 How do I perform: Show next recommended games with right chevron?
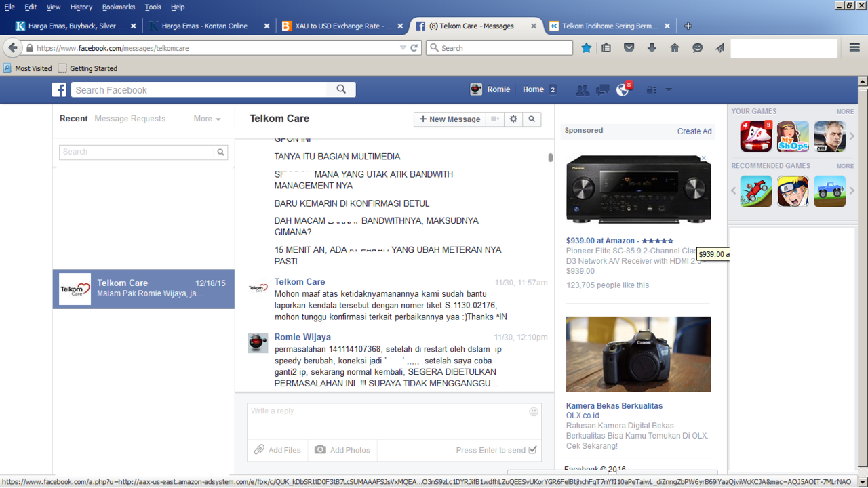point(852,191)
